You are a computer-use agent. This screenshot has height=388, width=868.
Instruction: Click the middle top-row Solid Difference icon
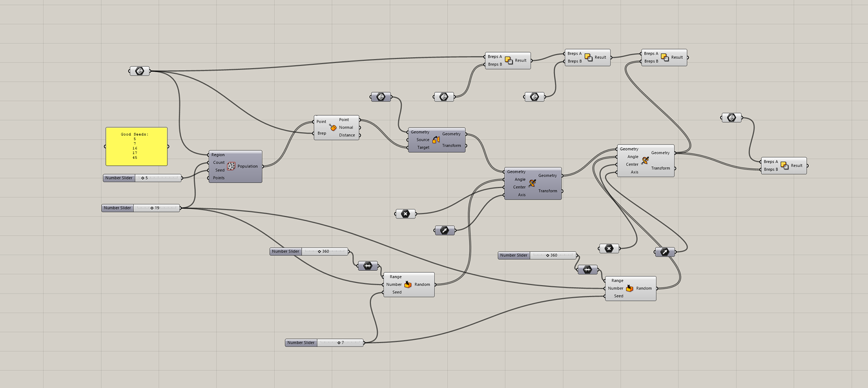(588, 57)
